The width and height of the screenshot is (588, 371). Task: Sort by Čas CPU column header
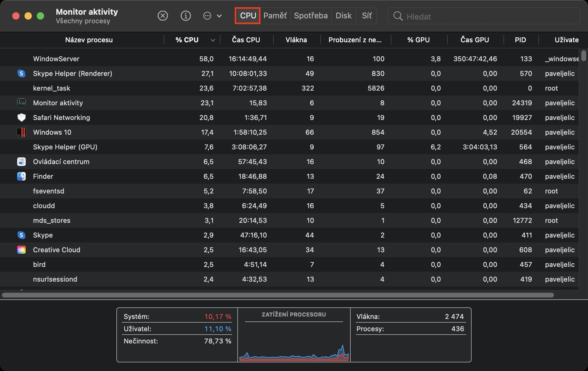pyautogui.click(x=246, y=40)
